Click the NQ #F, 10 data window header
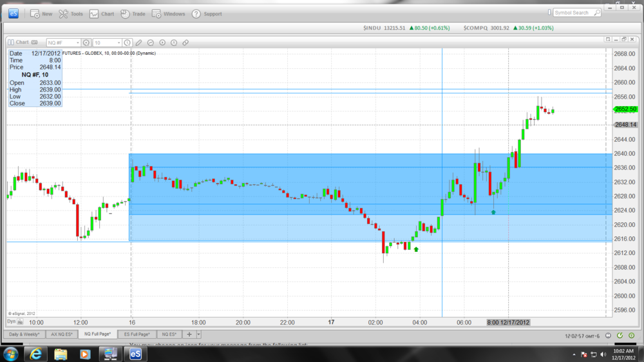Screen dimensions: 644x362 (x=35, y=75)
